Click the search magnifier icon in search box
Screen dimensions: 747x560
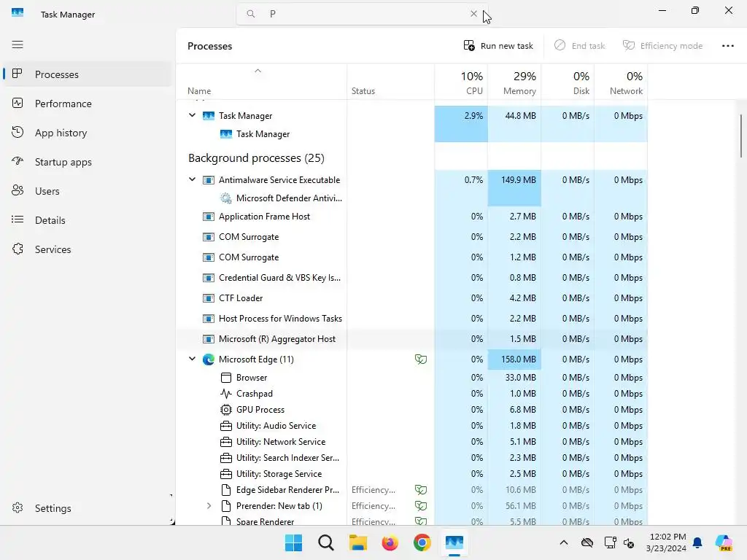tap(251, 14)
